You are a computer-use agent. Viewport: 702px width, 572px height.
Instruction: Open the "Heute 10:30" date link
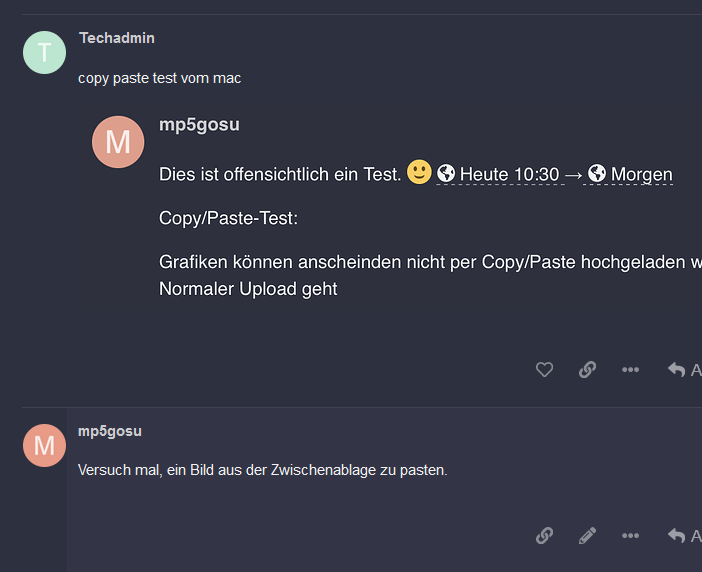pos(509,175)
